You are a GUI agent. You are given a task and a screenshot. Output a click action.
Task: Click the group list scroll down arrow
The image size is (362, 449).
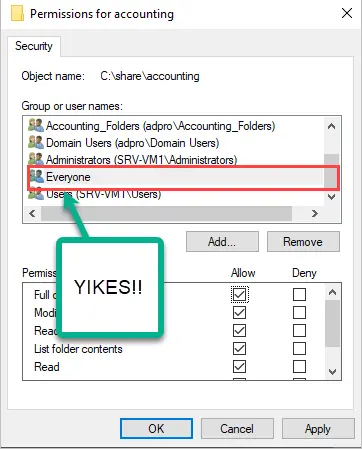pyautogui.click(x=331, y=197)
